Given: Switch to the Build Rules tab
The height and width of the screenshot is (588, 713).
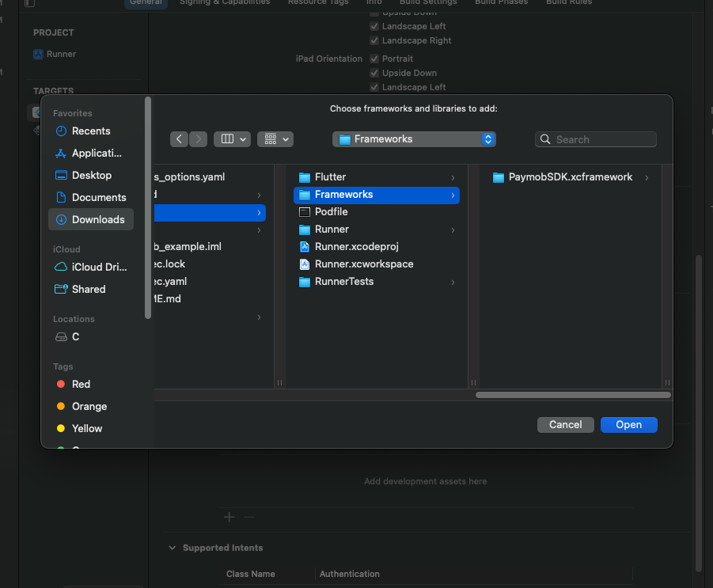Looking at the screenshot, I should click(569, 2).
